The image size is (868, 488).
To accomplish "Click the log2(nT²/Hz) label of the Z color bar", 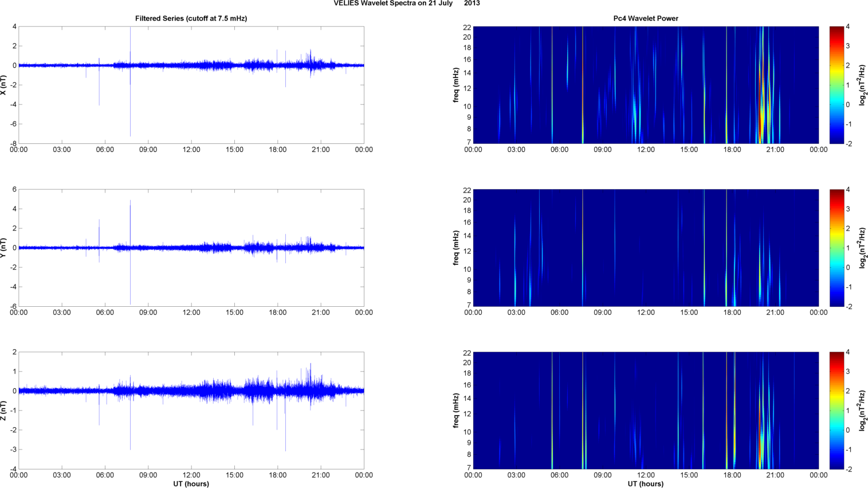I will pyautogui.click(x=862, y=411).
